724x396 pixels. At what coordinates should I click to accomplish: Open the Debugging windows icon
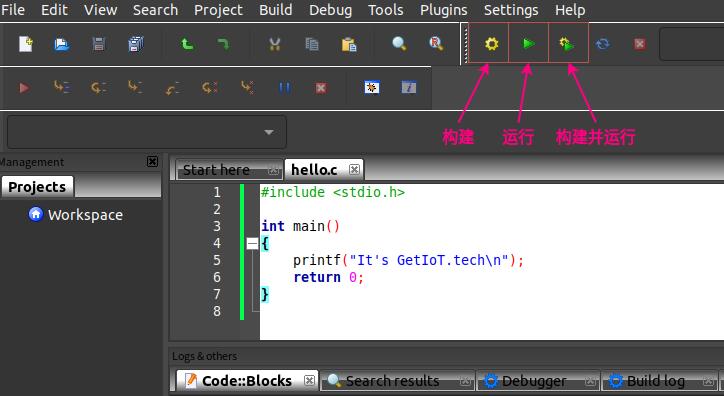click(372, 87)
